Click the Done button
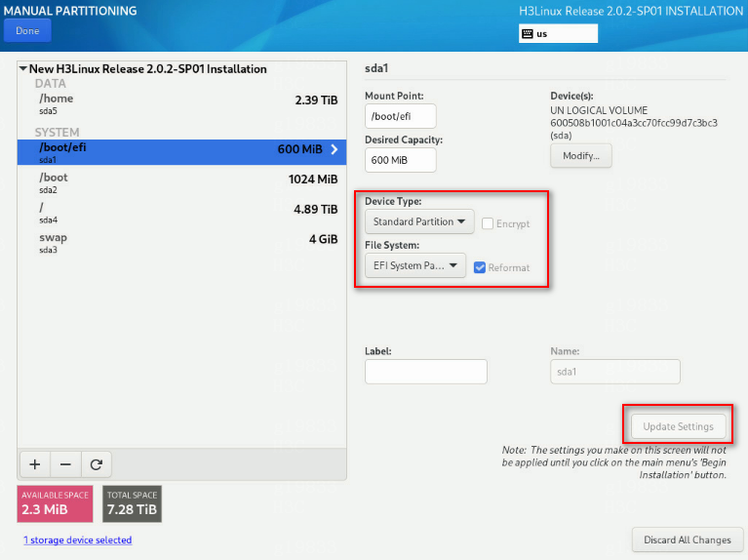Image resolution: width=748 pixels, height=560 pixels. (27, 31)
